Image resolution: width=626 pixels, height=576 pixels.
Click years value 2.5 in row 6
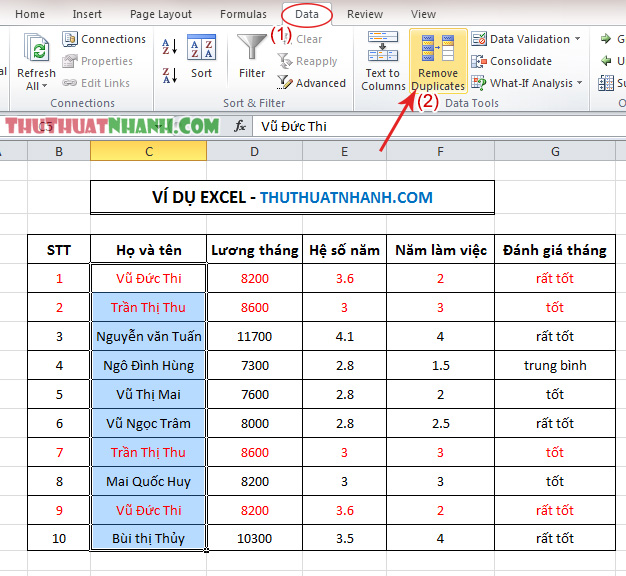tap(440, 423)
